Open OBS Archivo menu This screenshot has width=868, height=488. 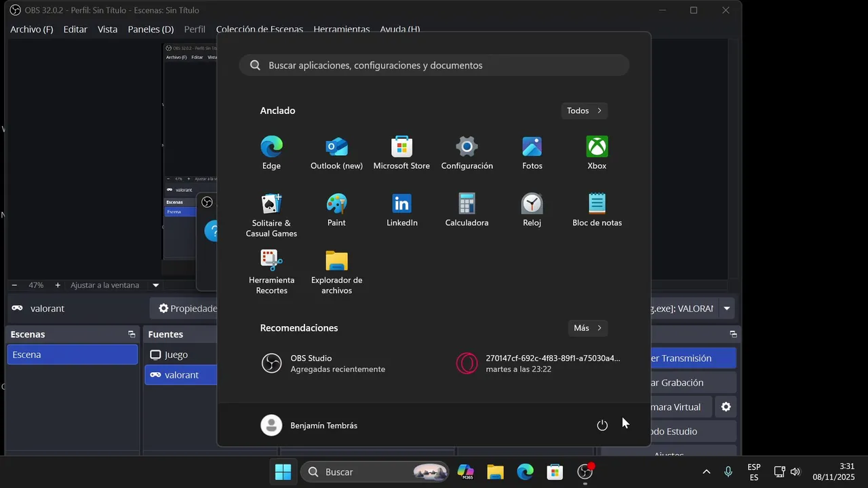pyautogui.click(x=31, y=29)
